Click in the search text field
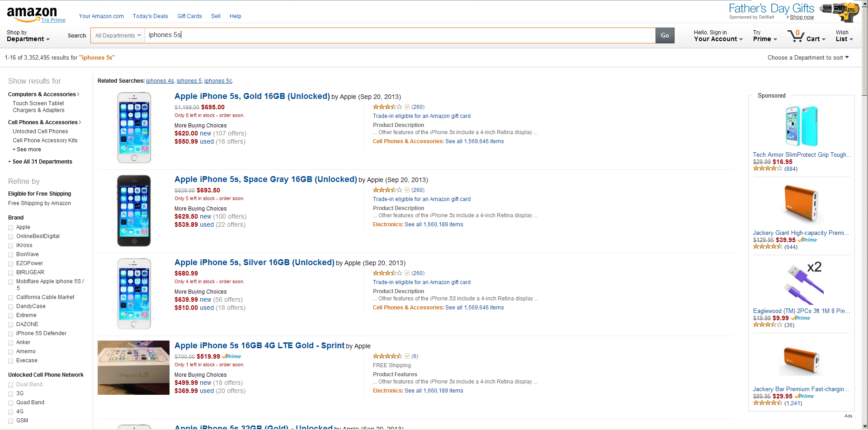868x430 pixels. tap(400, 35)
